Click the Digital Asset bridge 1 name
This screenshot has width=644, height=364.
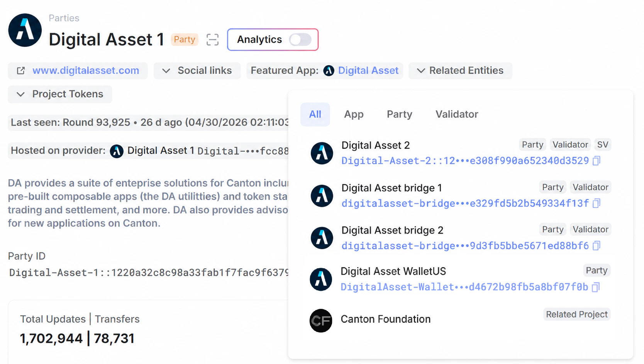pos(391,188)
